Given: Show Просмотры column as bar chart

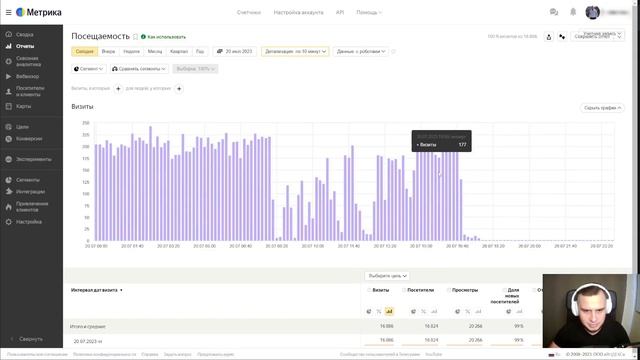Looking at the screenshot, I should [x=478, y=311].
